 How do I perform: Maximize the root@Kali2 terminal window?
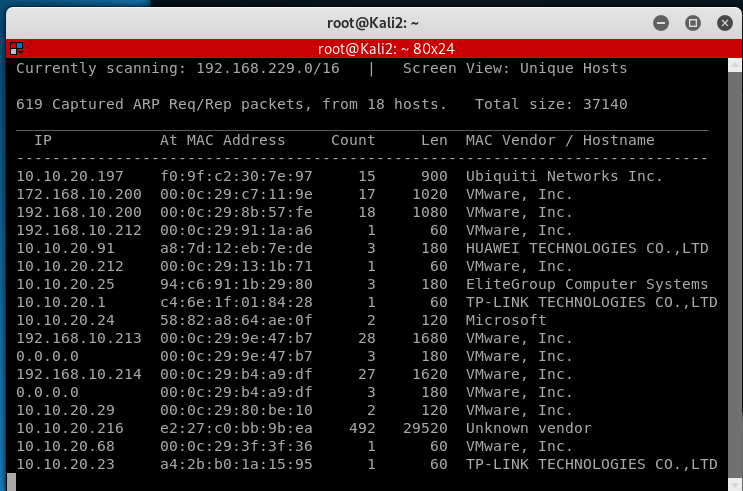click(x=692, y=23)
